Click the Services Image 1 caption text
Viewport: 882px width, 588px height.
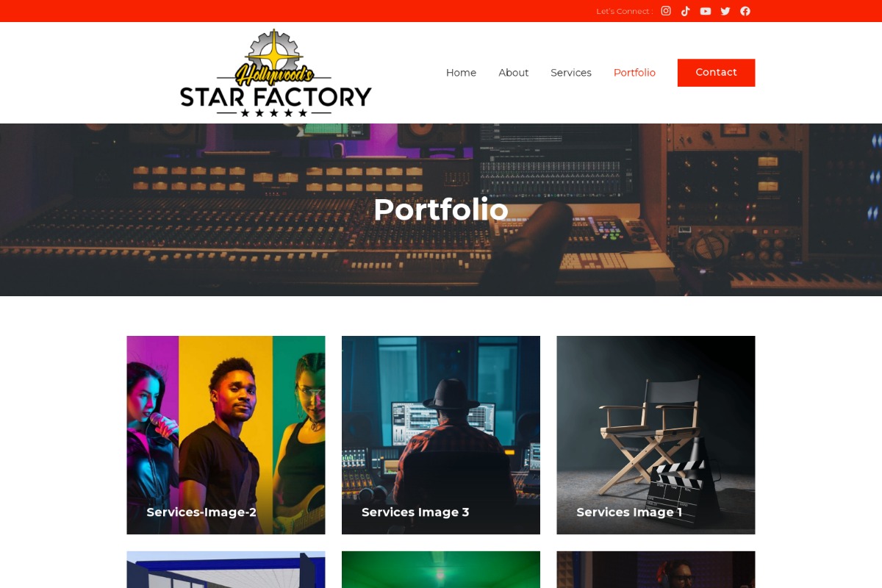(629, 512)
